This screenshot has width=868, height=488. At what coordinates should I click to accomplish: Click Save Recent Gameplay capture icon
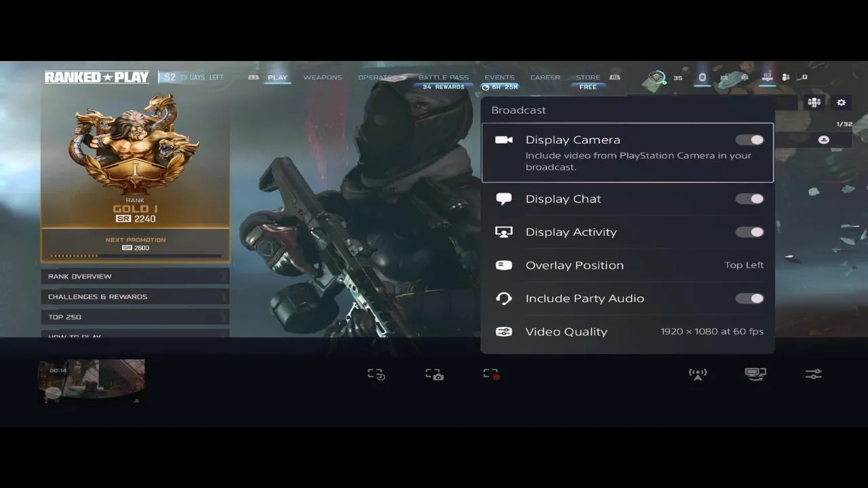[376, 374]
